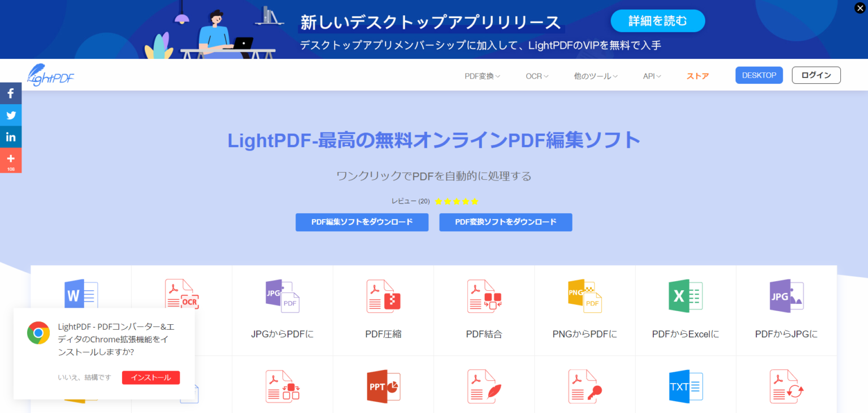This screenshot has height=413, width=868.
Task: Click the PNGからPDFに converter icon
Action: pos(584,296)
